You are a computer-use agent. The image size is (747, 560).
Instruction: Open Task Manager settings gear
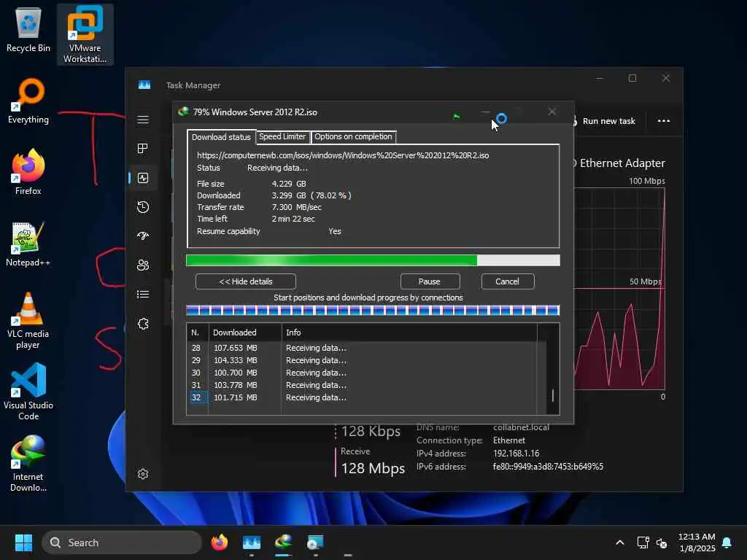(143, 474)
